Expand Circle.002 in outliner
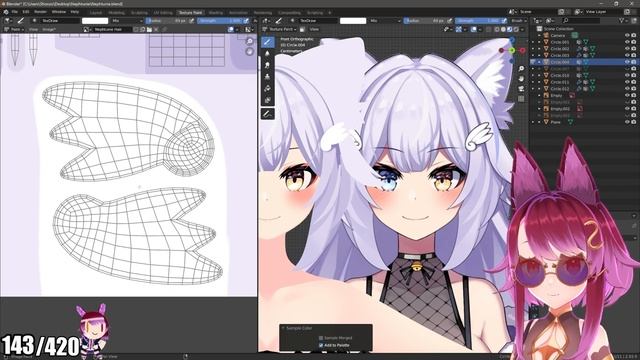This screenshot has height=360, width=640. coord(539,49)
